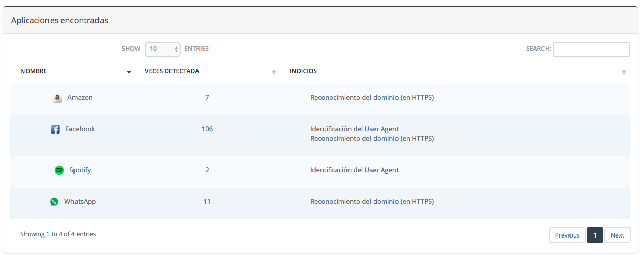Screen dimensions: 644x263
Task: Click the WhatsApp logo icon
Action: [54, 202]
